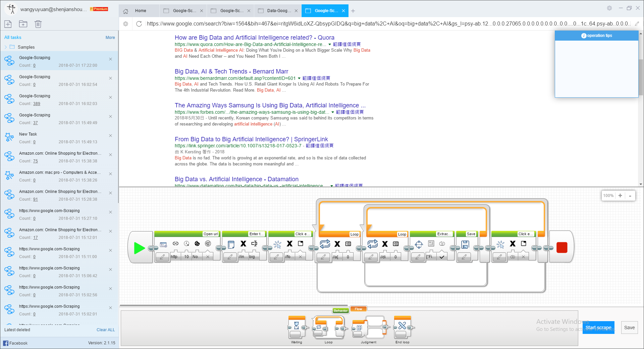Click the zoom in plus button
This screenshot has height=349, width=644.
point(620,196)
